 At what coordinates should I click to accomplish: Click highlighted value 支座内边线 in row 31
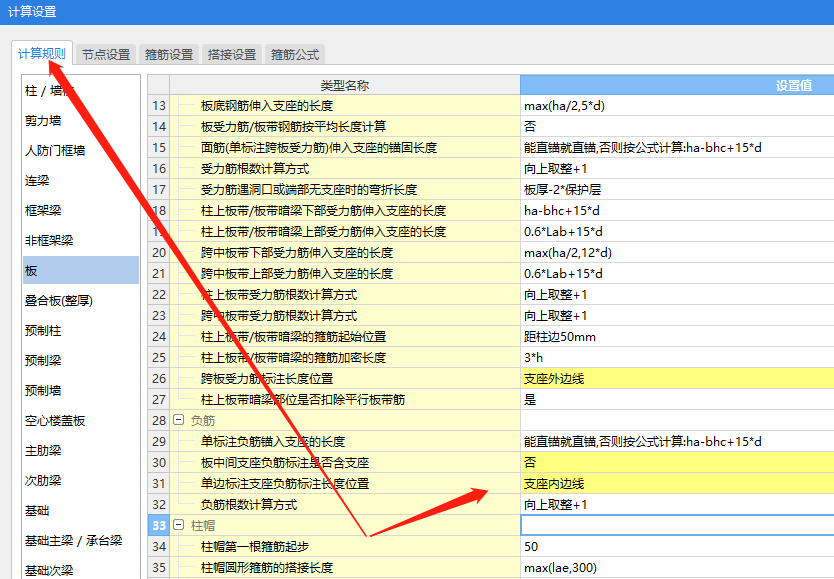677,483
